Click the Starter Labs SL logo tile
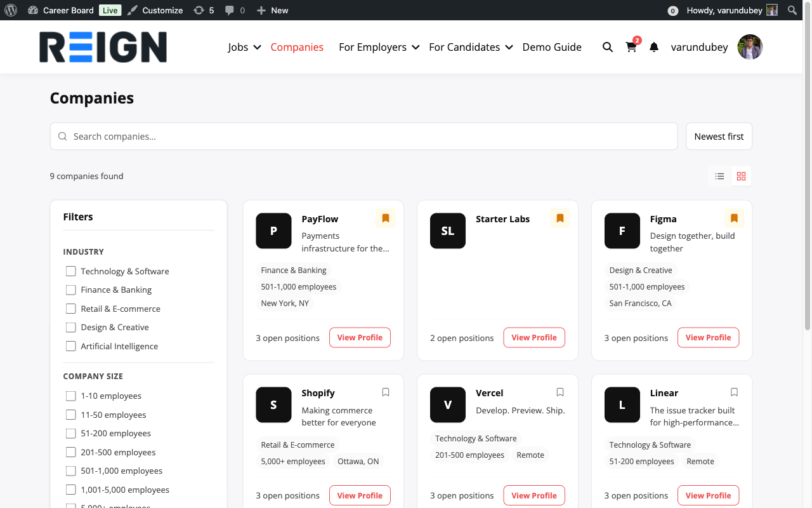The height and width of the screenshot is (508, 812). [448, 231]
